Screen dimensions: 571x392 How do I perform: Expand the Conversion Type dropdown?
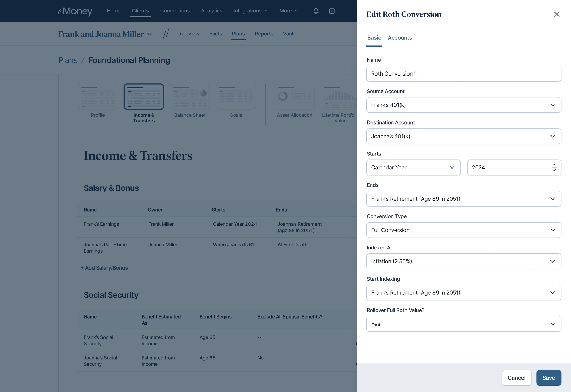pos(464,230)
